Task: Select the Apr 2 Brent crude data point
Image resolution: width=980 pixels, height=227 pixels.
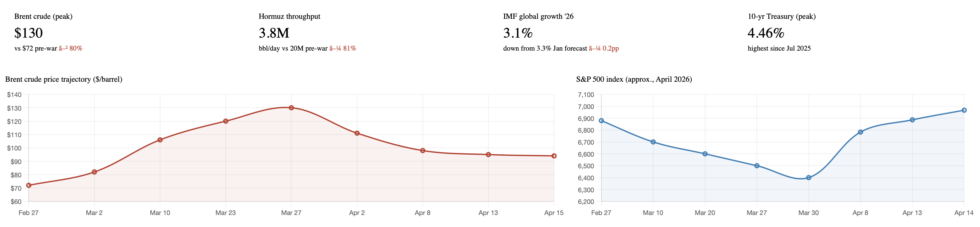Action: click(x=357, y=133)
